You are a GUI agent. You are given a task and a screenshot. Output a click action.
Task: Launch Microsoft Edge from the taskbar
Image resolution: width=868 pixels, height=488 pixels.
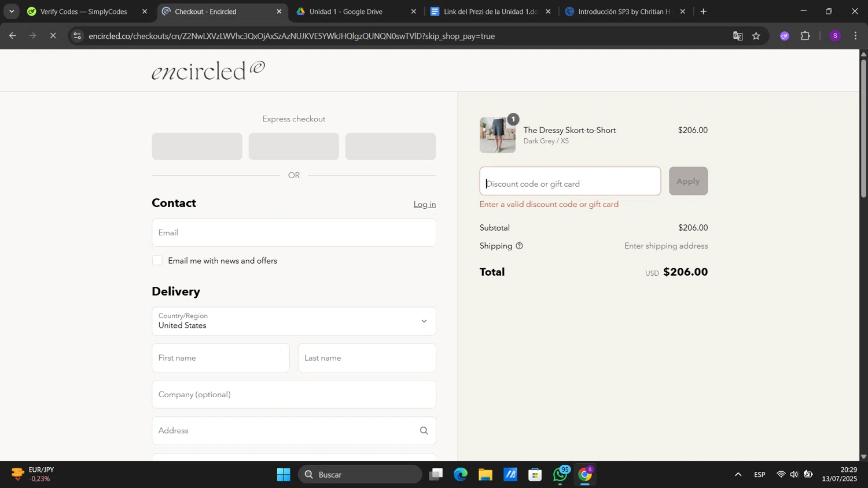click(x=461, y=475)
